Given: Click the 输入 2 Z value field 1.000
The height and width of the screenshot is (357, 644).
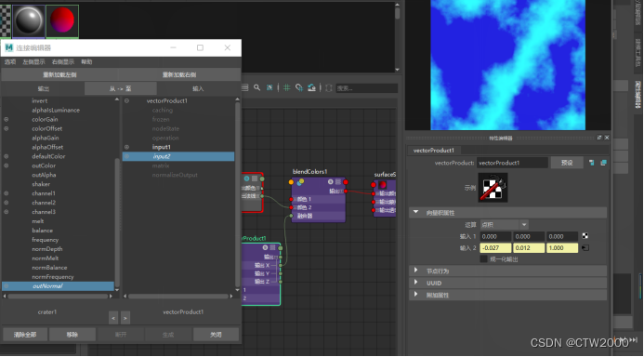Looking at the screenshot, I should pyautogui.click(x=562, y=248).
